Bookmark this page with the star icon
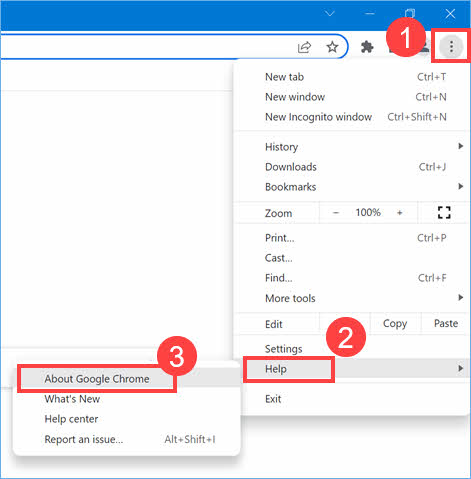The width and height of the screenshot is (471, 479). point(332,47)
